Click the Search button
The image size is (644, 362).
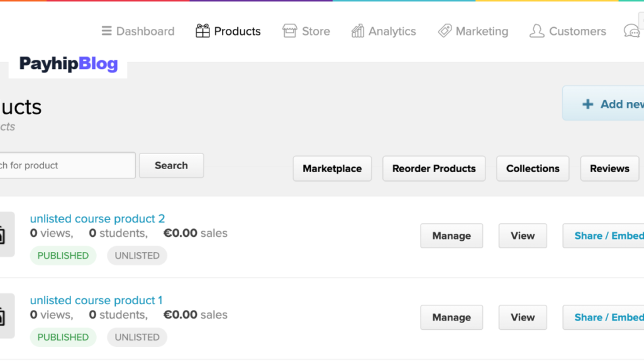pos(171,165)
